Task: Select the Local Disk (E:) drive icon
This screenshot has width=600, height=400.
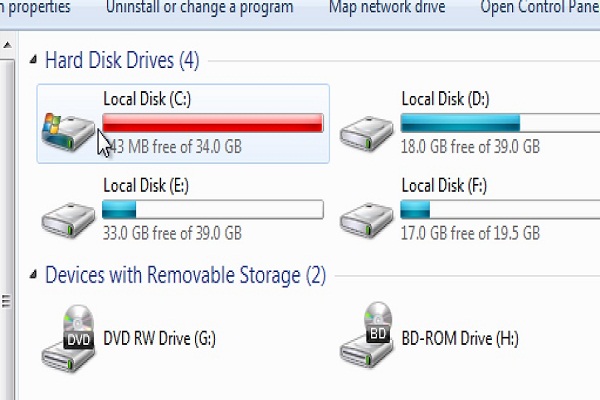Action: click(x=68, y=220)
